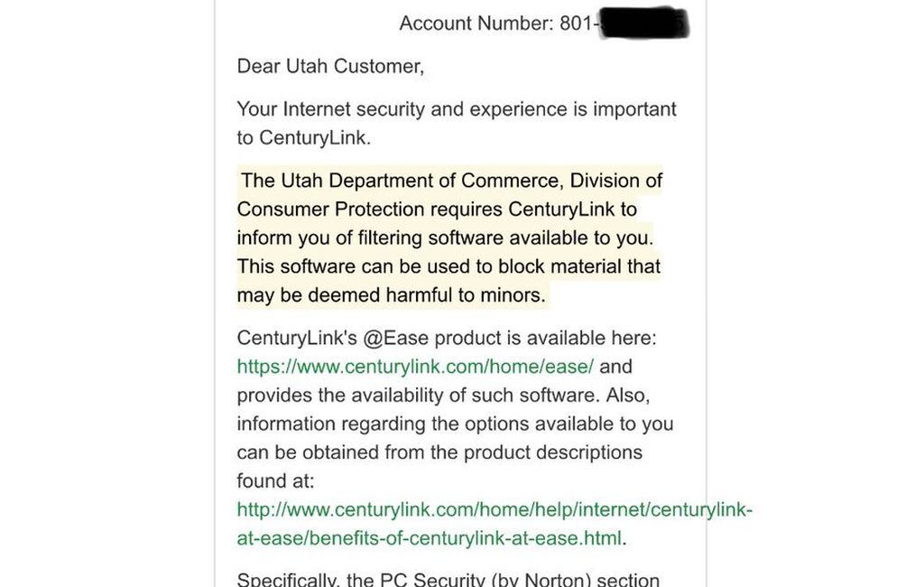Click the blacked-out account number block
Screen dimensions: 924x587
click(644, 23)
